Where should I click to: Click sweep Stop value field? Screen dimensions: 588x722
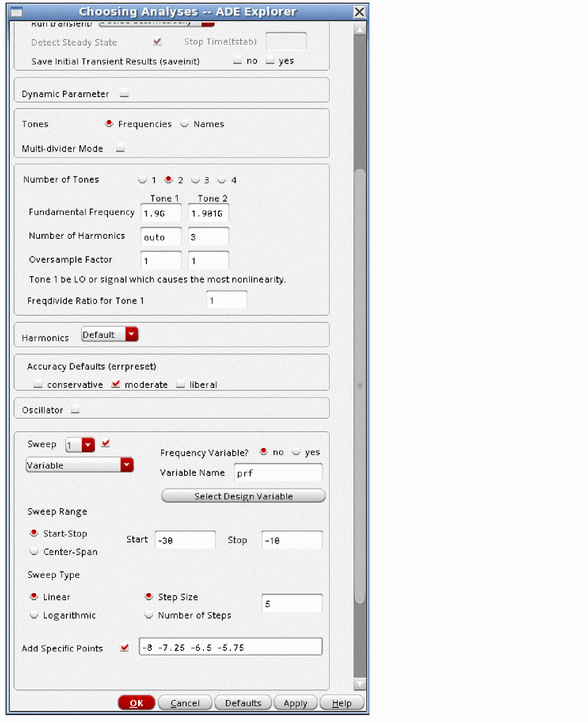(x=292, y=539)
